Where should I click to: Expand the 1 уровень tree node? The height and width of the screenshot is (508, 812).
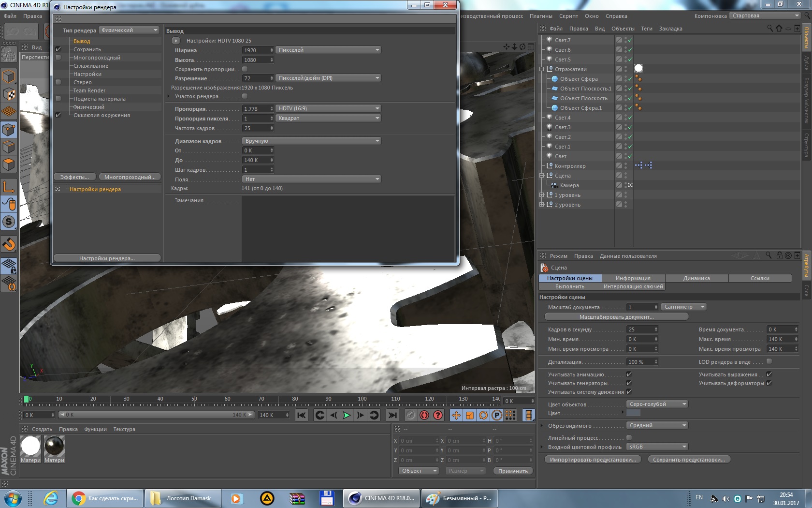point(542,195)
